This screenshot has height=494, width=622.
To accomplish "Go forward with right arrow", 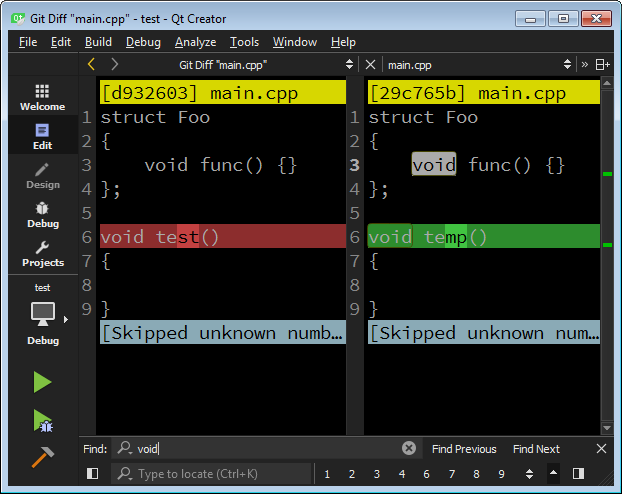I will pyautogui.click(x=115, y=64).
